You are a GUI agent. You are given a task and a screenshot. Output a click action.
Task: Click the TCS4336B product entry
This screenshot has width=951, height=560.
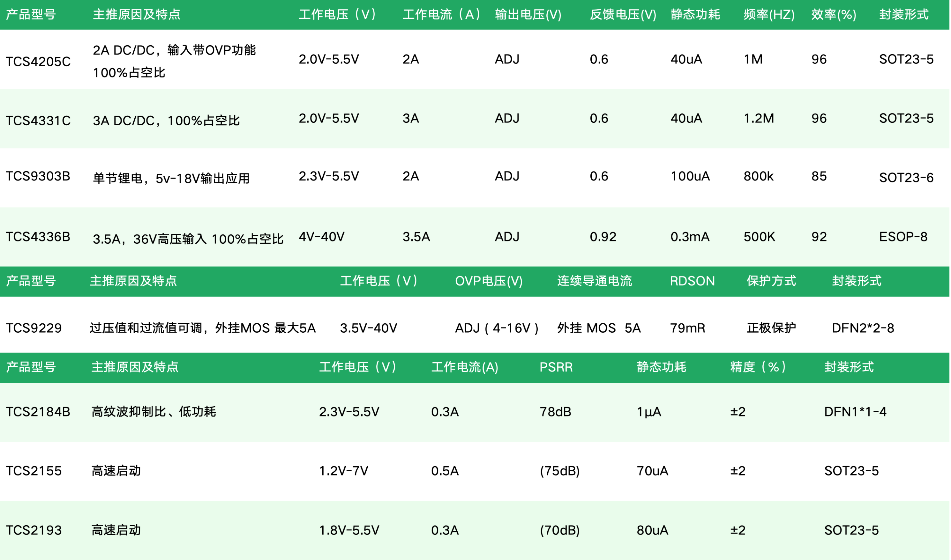pos(38,237)
